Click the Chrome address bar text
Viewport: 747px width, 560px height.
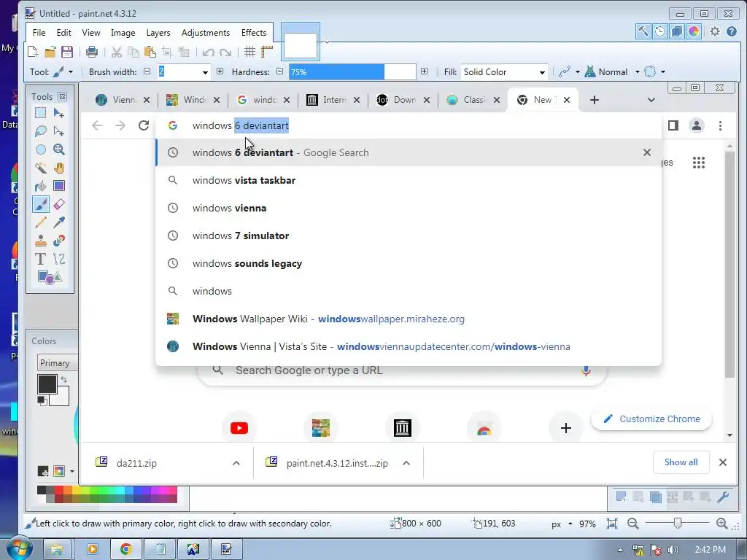241,125
